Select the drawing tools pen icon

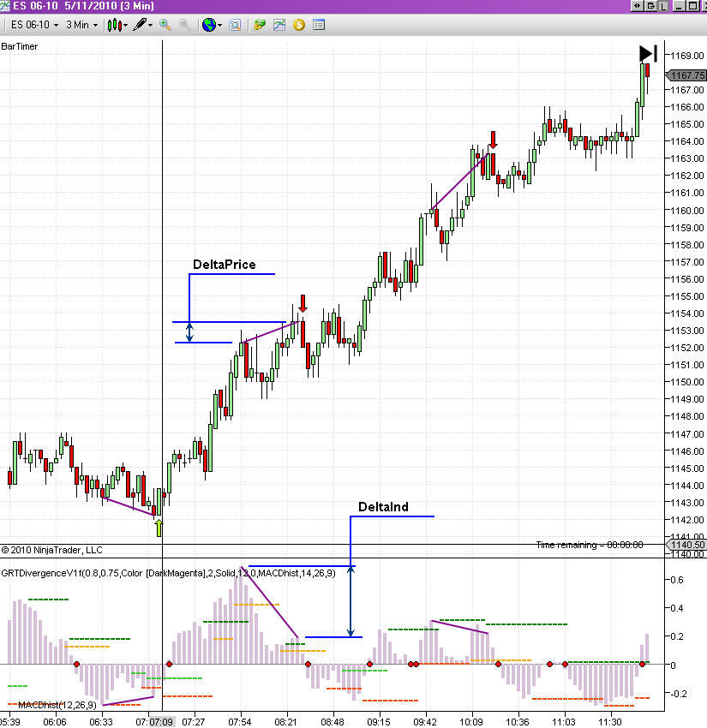(140, 25)
